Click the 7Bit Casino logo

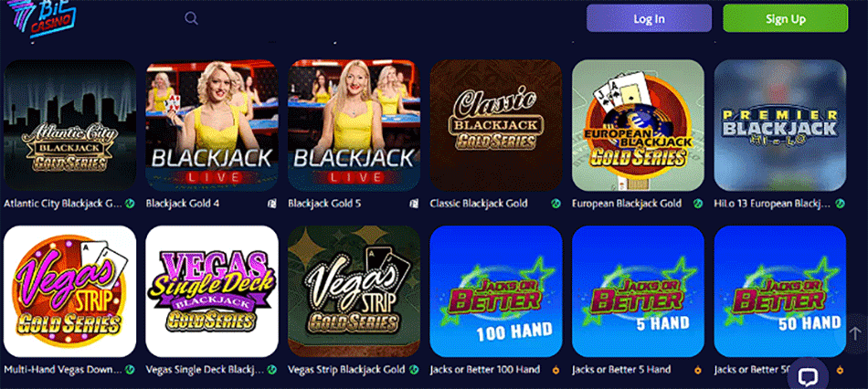(x=41, y=17)
